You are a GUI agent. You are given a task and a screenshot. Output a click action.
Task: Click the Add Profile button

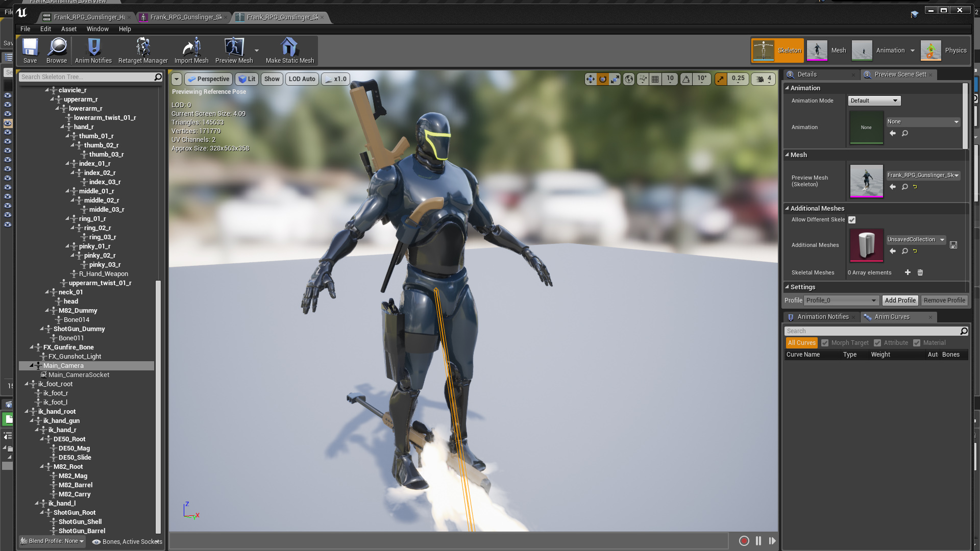click(900, 300)
